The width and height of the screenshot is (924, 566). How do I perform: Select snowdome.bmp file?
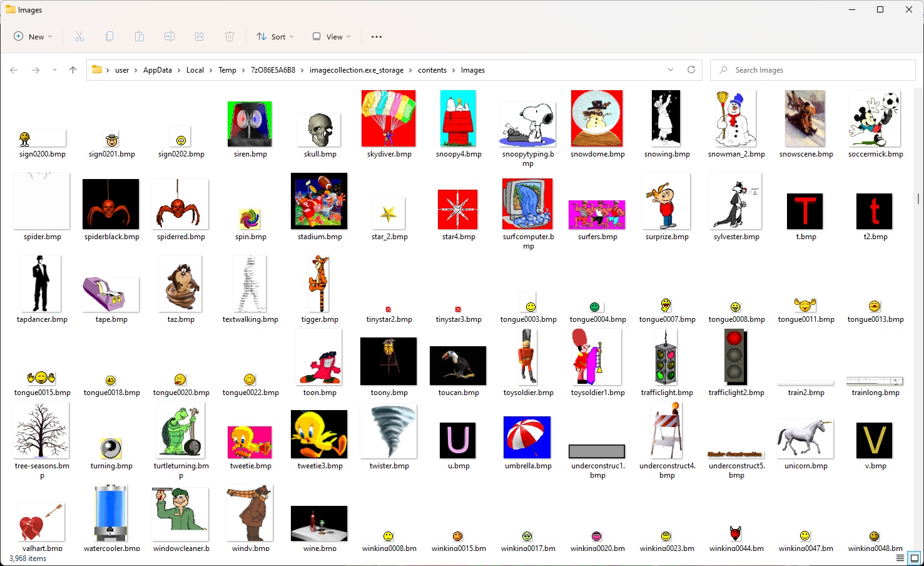(597, 118)
